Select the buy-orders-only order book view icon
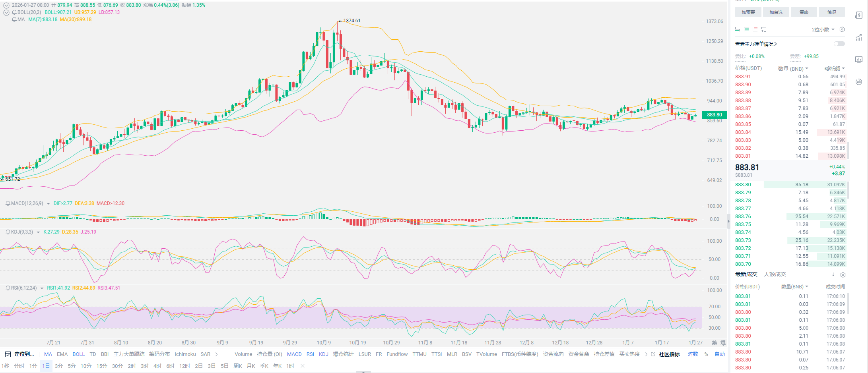 tap(746, 29)
